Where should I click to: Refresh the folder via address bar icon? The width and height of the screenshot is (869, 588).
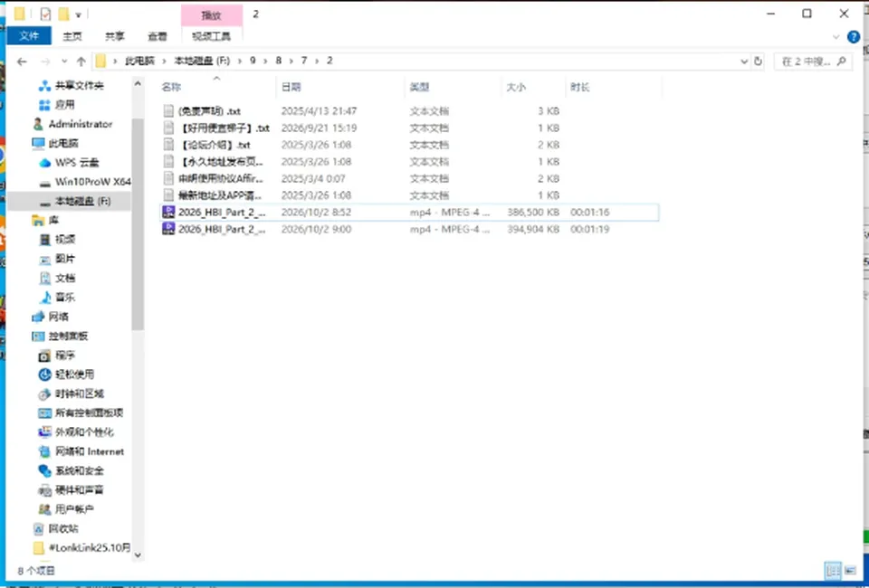tap(759, 62)
